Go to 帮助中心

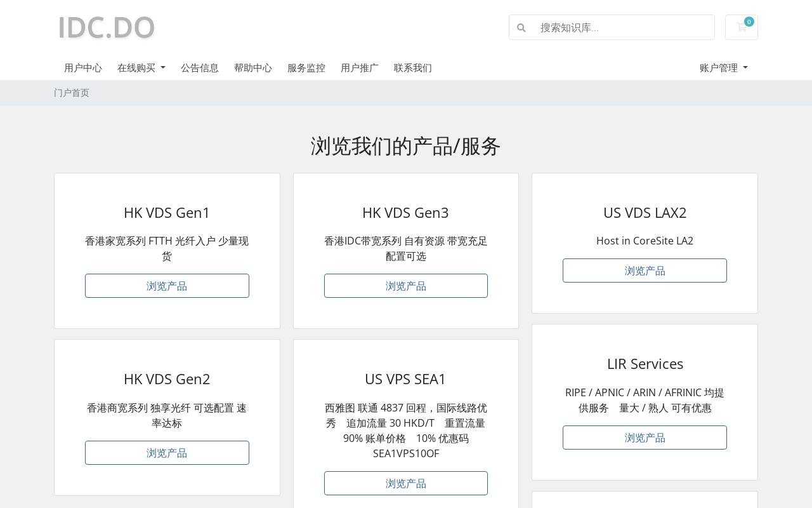253,68
